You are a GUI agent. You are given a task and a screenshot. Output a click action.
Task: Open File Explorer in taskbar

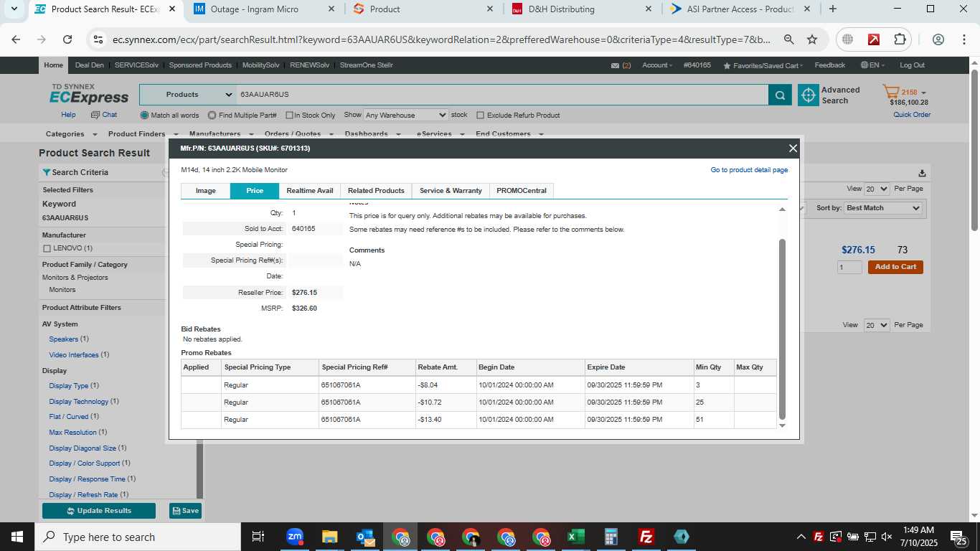tap(329, 537)
